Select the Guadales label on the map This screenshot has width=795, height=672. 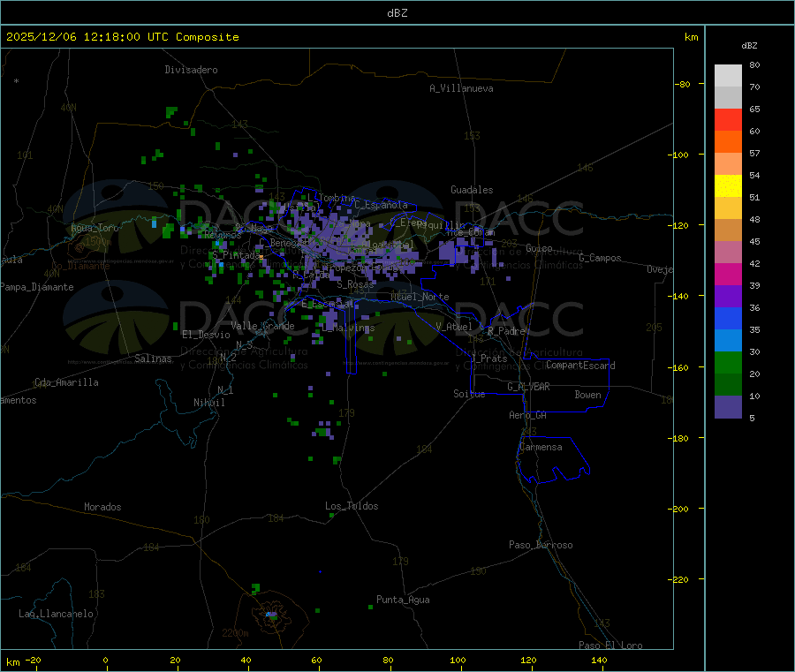click(x=472, y=190)
